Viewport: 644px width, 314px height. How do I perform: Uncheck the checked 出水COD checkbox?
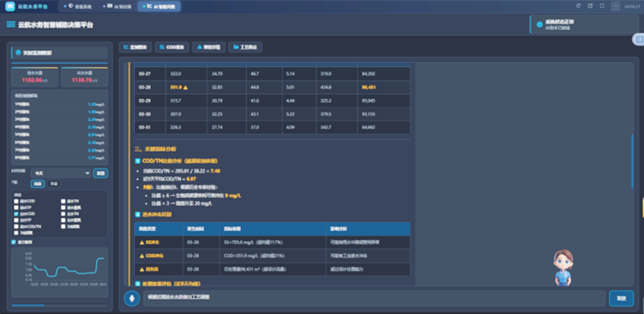click(16, 214)
